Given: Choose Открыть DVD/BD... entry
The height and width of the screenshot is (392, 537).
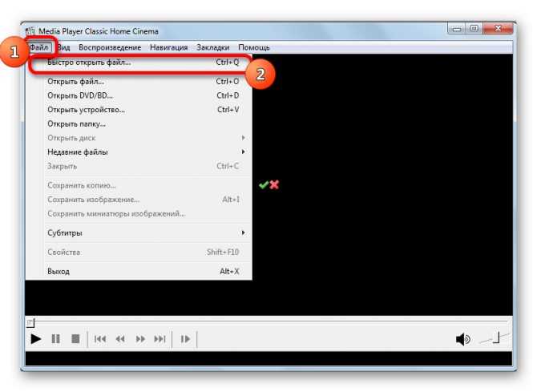Looking at the screenshot, I should point(139,95).
